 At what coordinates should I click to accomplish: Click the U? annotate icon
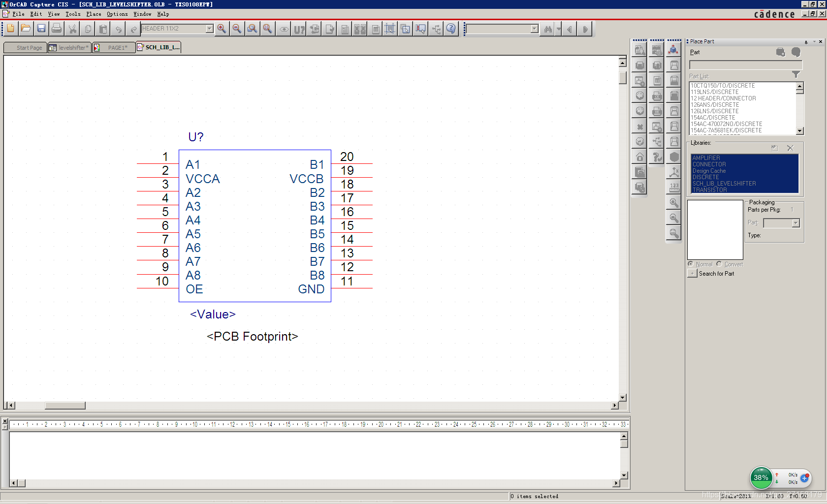pyautogui.click(x=299, y=30)
